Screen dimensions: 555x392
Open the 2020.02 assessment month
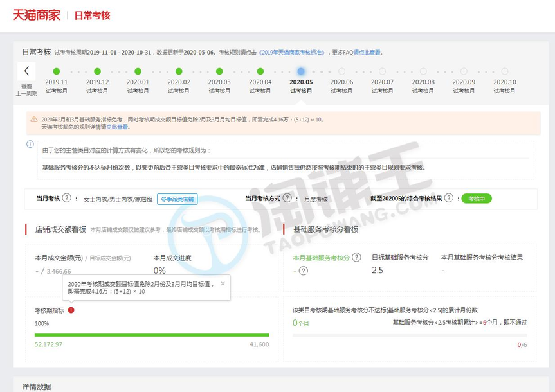pyautogui.click(x=179, y=71)
